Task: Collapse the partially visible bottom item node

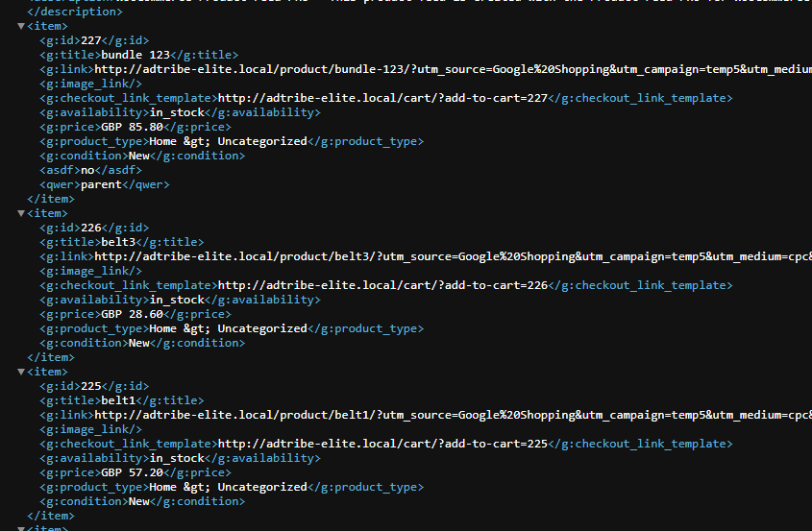Action: tap(21, 528)
